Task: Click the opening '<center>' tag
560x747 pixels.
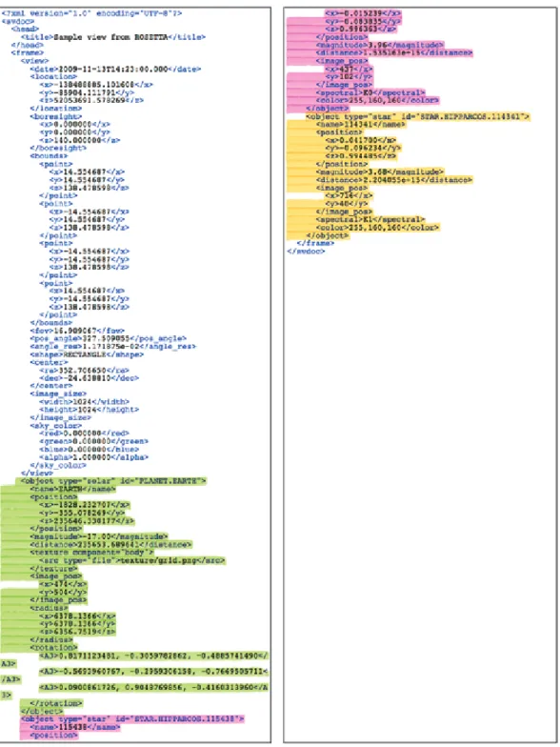Action: 49,362
